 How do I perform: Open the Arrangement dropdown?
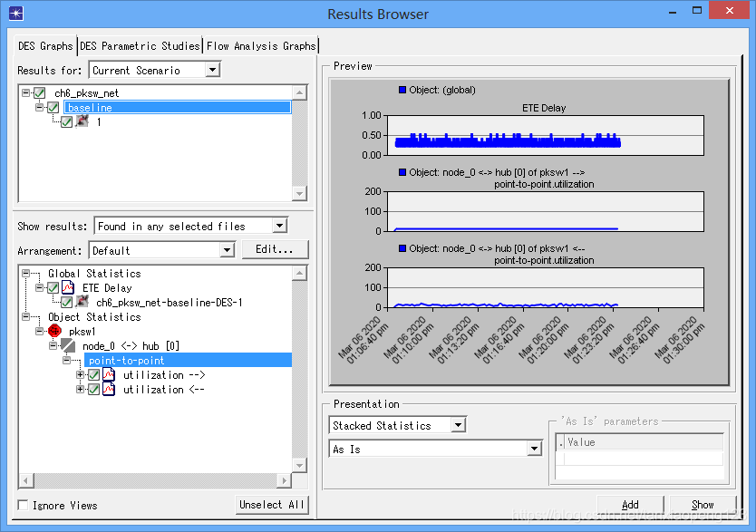point(228,250)
